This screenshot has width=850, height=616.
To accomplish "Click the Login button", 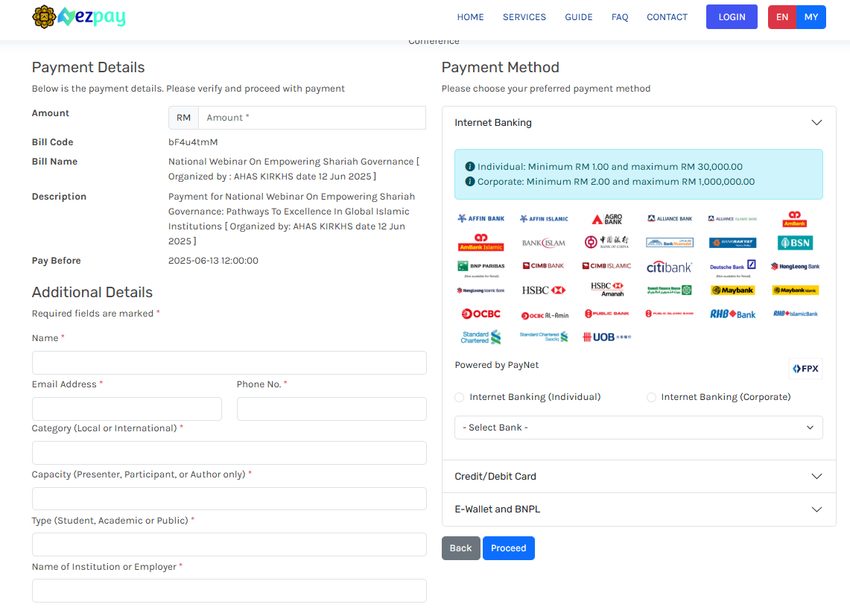I will click(732, 17).
